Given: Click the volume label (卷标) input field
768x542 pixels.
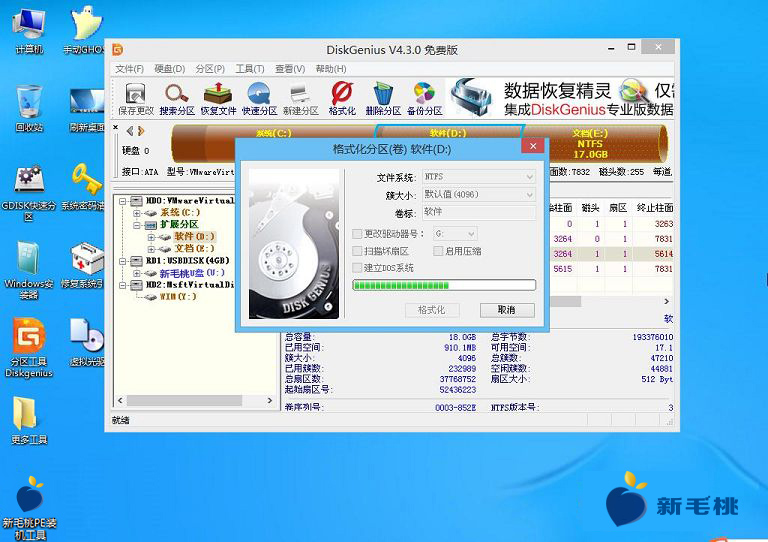Looking at the screenshot, I should 479,212.
